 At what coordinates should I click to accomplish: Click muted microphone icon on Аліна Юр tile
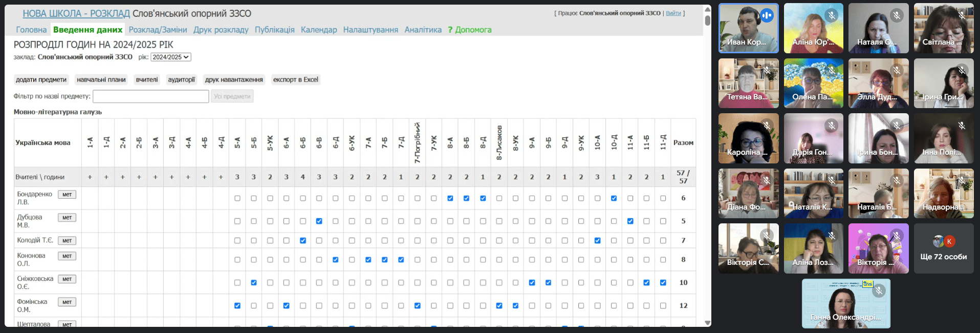point(832,15)
